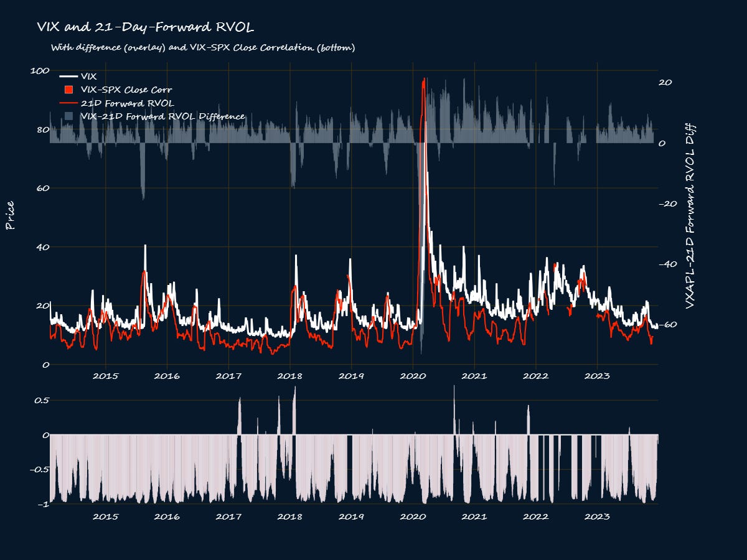Click the grey VIX-21D Forward RVOL Difference legend square
The image size is (747, 560).
coord(68,116)
